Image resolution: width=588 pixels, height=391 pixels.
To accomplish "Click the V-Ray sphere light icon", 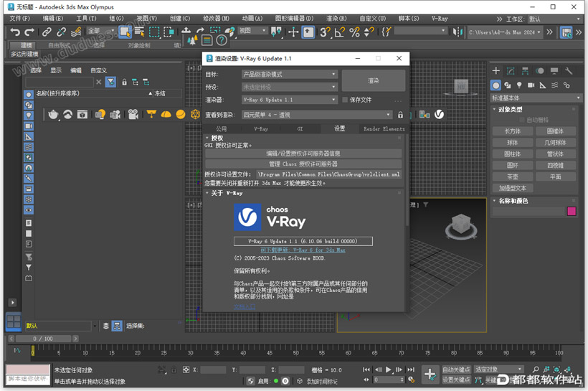I will [x=181, y=114].
